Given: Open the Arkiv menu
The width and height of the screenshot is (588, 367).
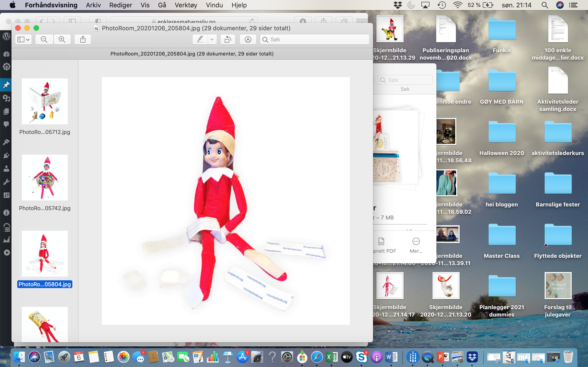Looking at the screenshot, I should click(x=93, y=5).
